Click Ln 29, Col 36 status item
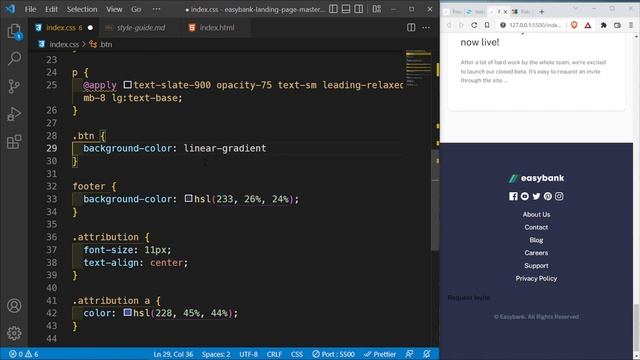 click(173, 354)
